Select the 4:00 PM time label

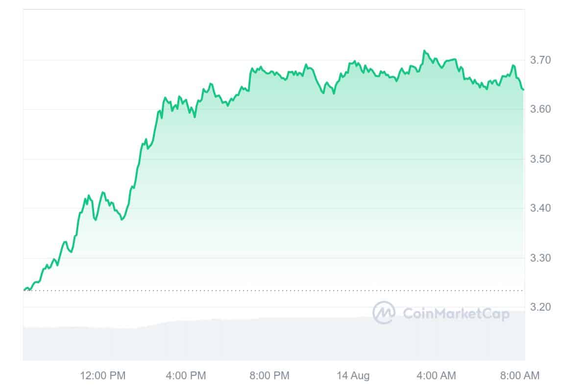[186, 376]
